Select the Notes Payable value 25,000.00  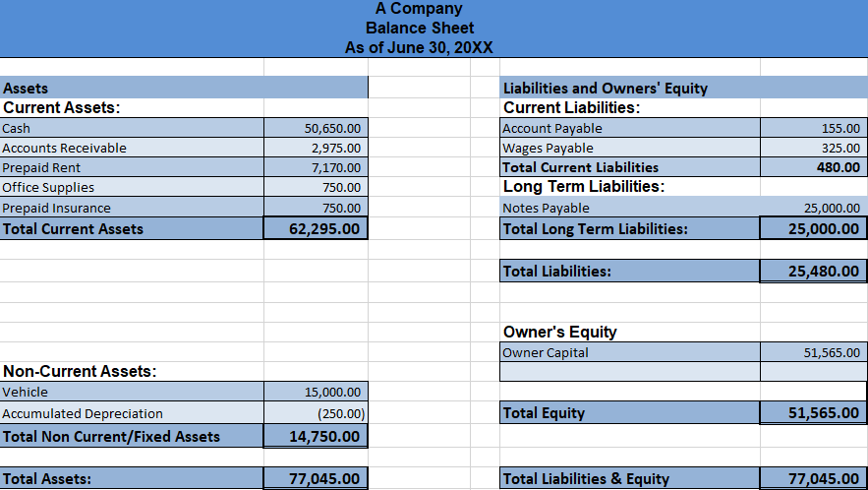point(813,208)
